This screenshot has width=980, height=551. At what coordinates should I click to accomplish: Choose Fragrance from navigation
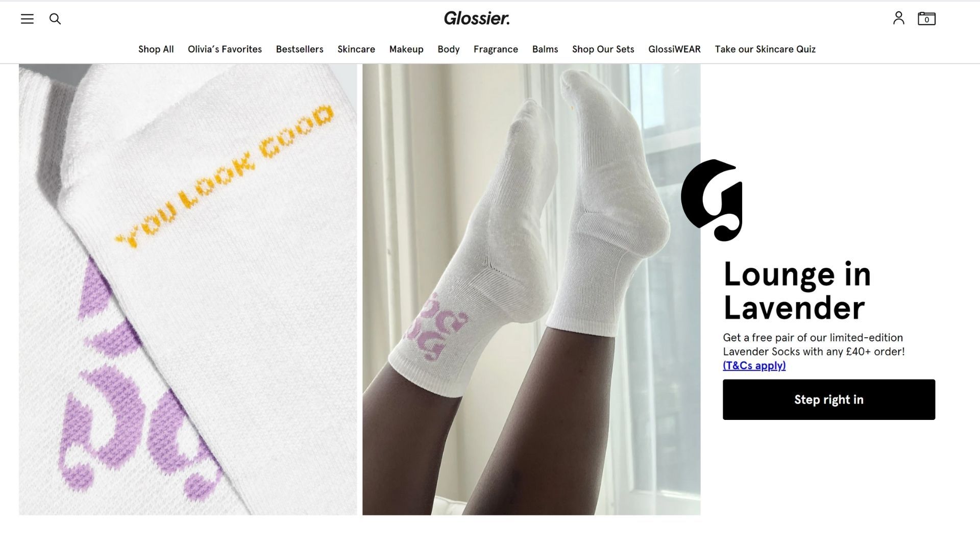coord(496,49)
